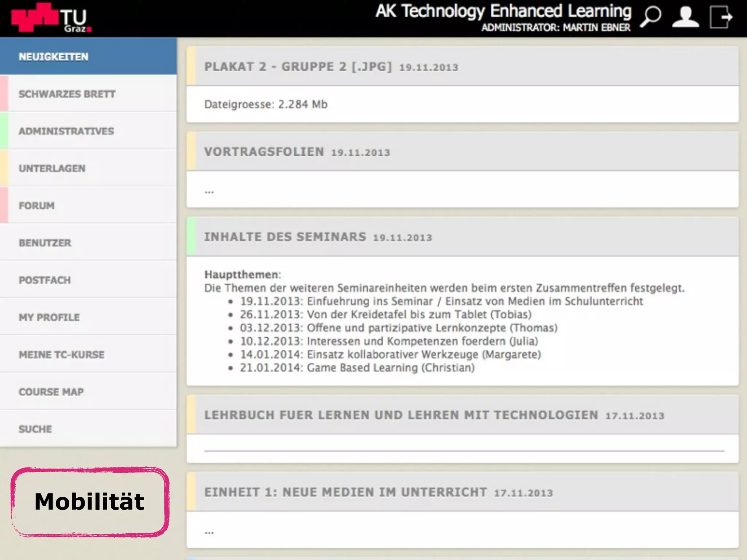747x560 pixels.
Task: Select Benutzer in the sidebar
Action: [x=45, y=243]
